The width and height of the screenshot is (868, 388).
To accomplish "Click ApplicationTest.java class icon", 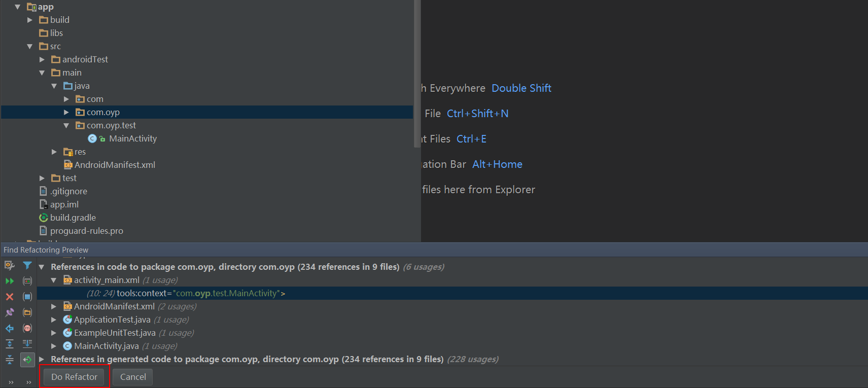I will [x=67, y=320].
